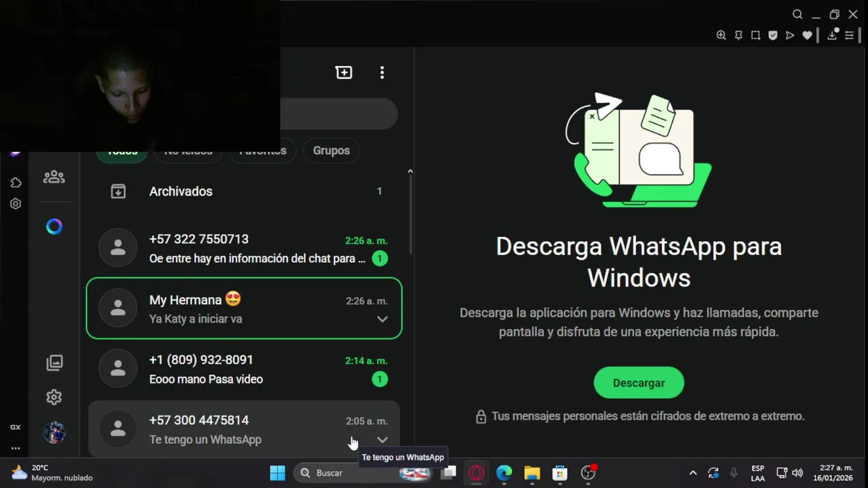Open File Explorer from the taskbar

tap(532, 473)
